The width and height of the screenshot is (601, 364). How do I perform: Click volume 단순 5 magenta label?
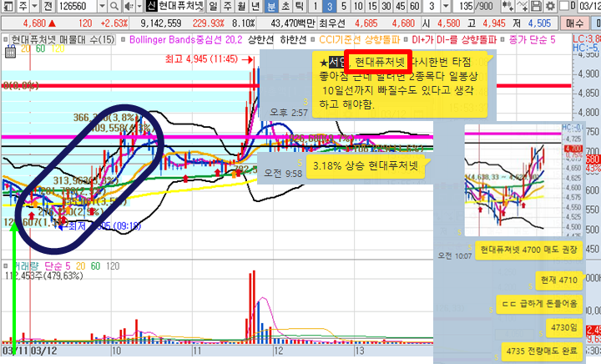[58, 266]
